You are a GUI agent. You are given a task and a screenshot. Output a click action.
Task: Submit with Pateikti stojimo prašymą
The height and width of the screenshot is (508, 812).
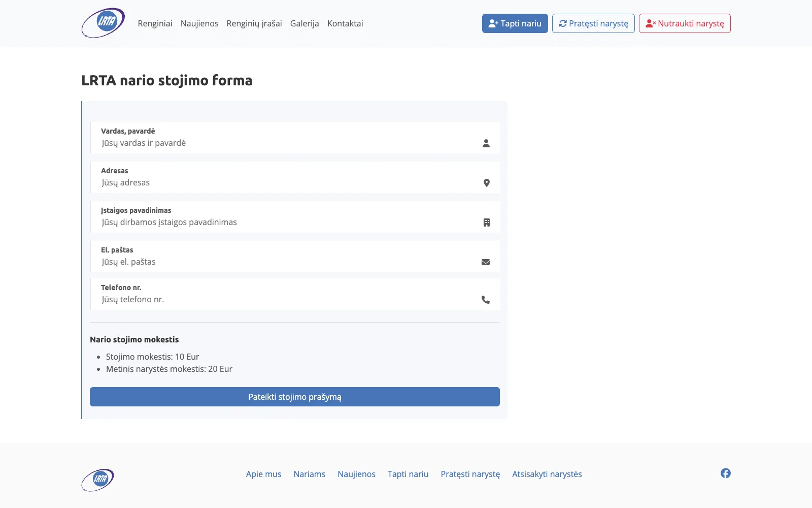click(x=295, y=397)
